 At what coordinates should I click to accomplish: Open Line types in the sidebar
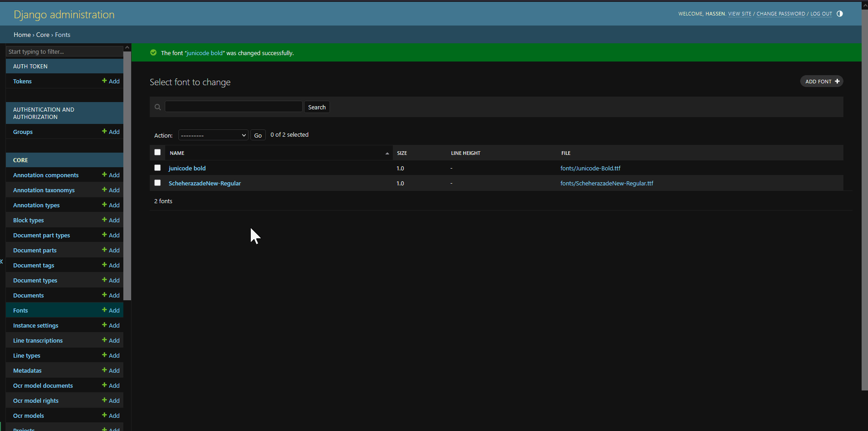click(26, 355)
